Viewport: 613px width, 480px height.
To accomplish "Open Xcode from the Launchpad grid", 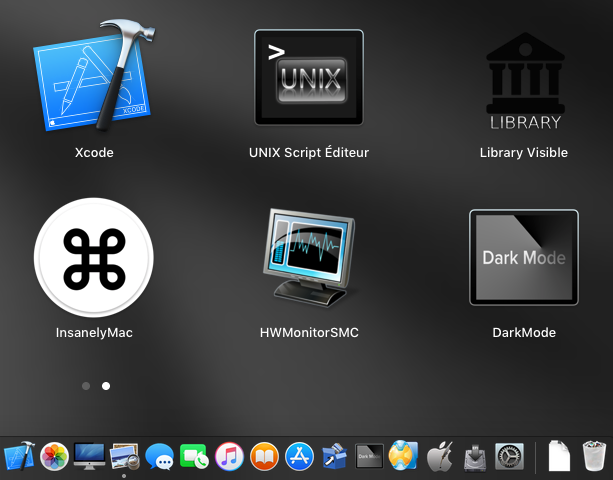I will (x=94, y=76).
